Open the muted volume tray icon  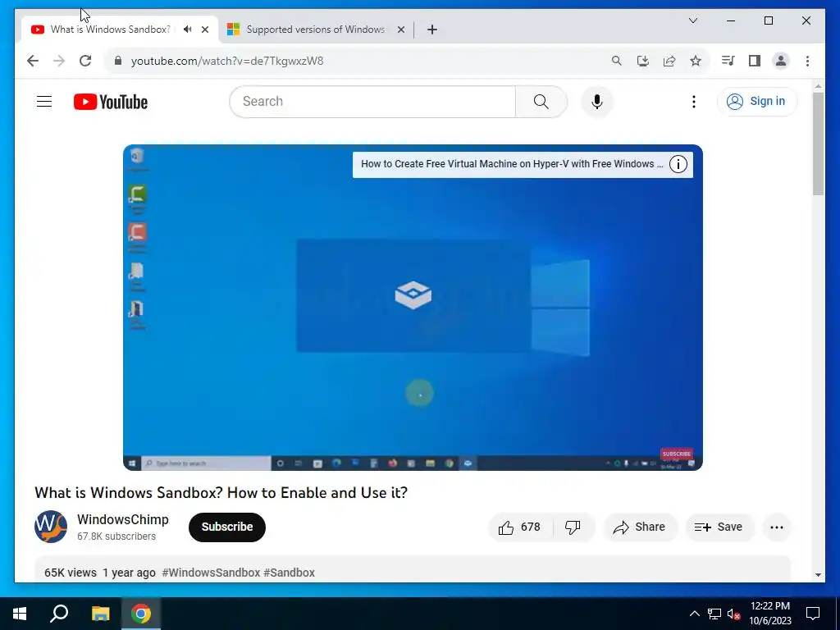[x=734, y=614]
